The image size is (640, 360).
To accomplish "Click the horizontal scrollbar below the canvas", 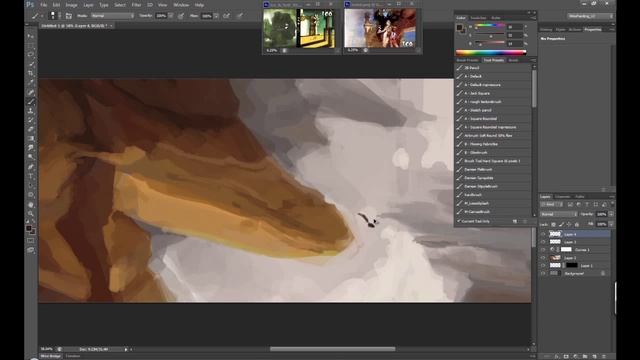I will (x=333, y=349).
